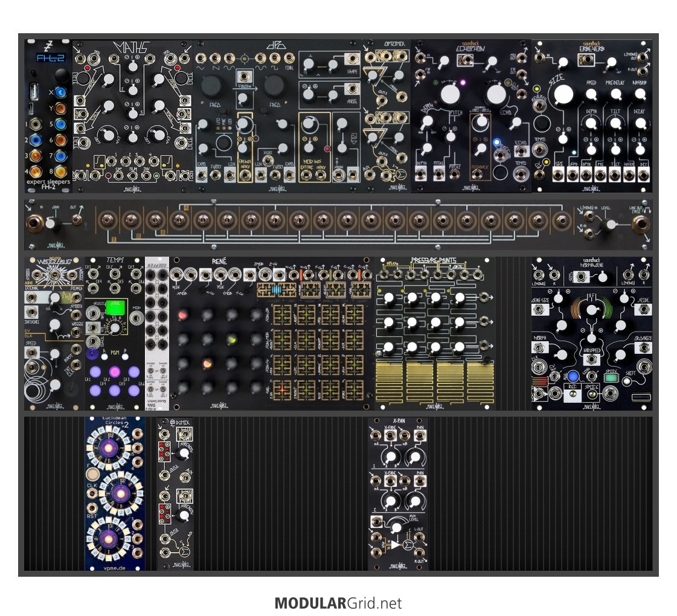Click the blue X jack on FH-2
The image size is (677, 616).
point(60,92)
